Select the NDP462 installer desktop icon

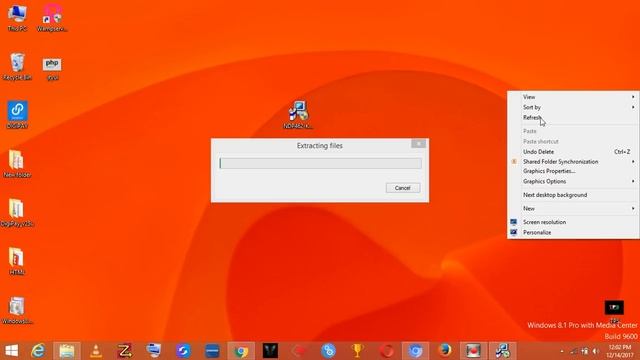coord(298,115)
